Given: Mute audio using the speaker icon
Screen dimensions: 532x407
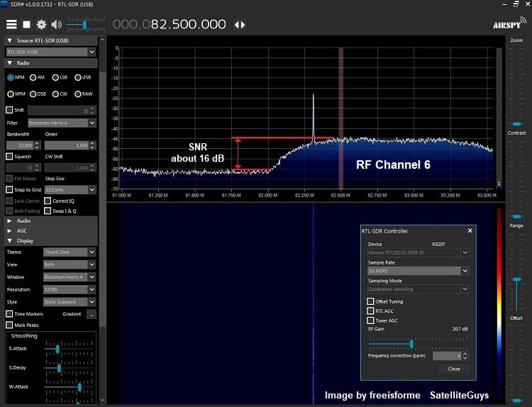Looking at the screenshot, I should pyautogui.click(x=57, y=24).
